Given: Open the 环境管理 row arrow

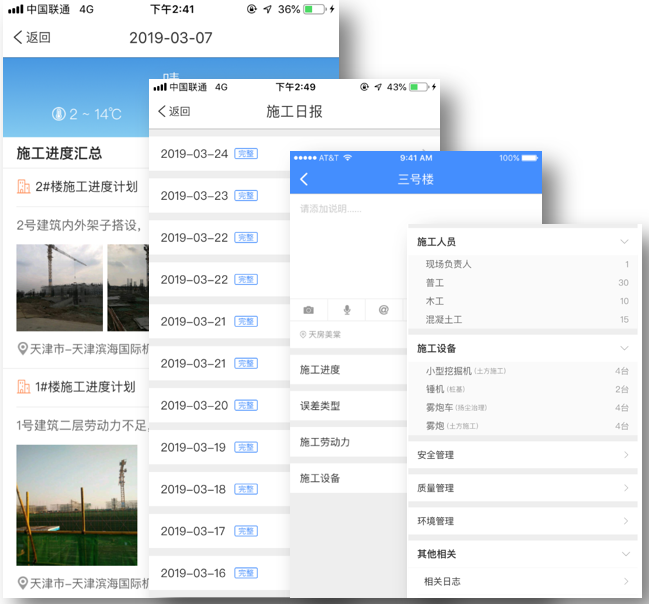Looking at the screenshot, I should tap(626, 521).
